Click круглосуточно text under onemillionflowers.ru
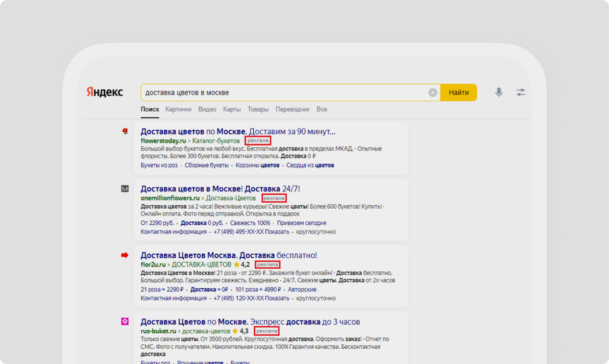This screenshot has width=609, height=364. (x=316, y=232)
